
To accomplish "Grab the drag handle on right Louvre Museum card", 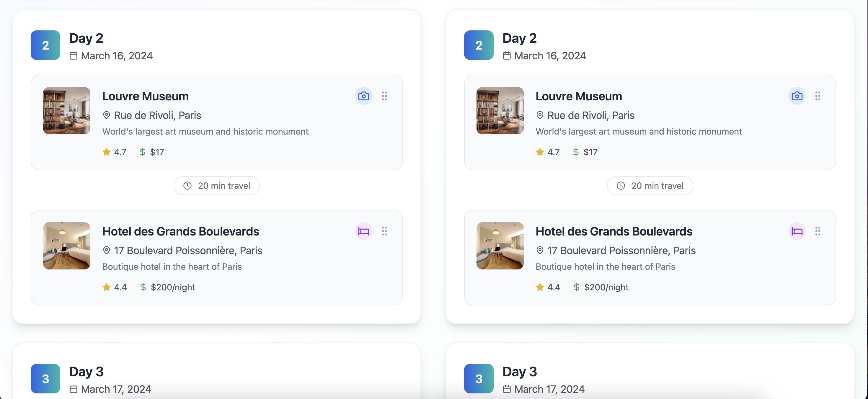I will tap(818, 96).
